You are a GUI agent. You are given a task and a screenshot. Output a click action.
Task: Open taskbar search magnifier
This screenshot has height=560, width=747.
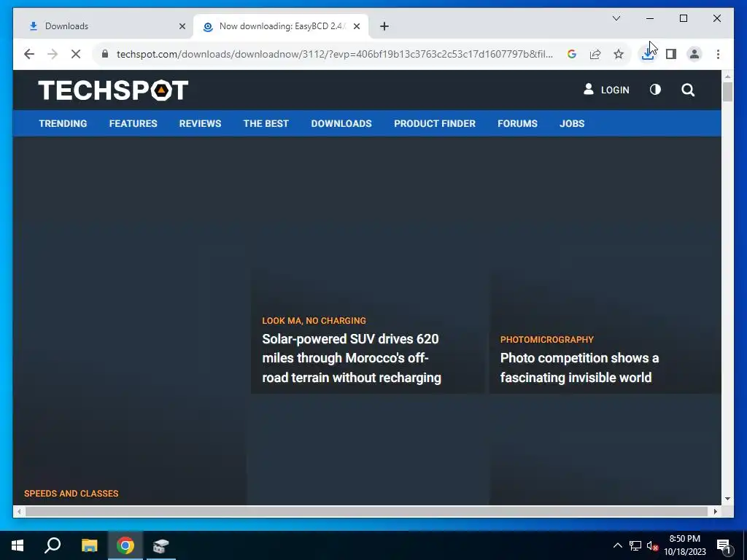click(x=53, y=545)
